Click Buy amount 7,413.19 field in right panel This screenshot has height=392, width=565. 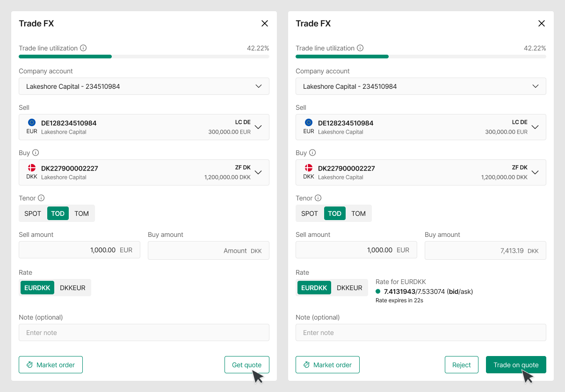(x=485, y=250)
